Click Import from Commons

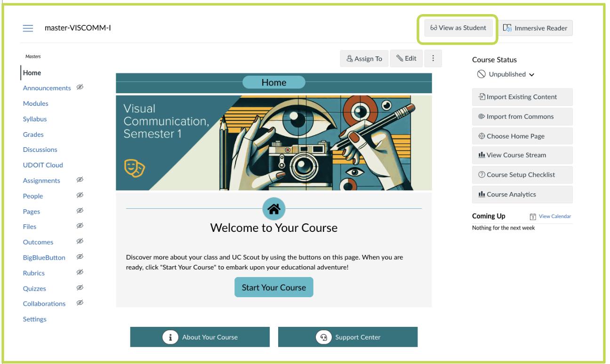click(x=522, y=117)
